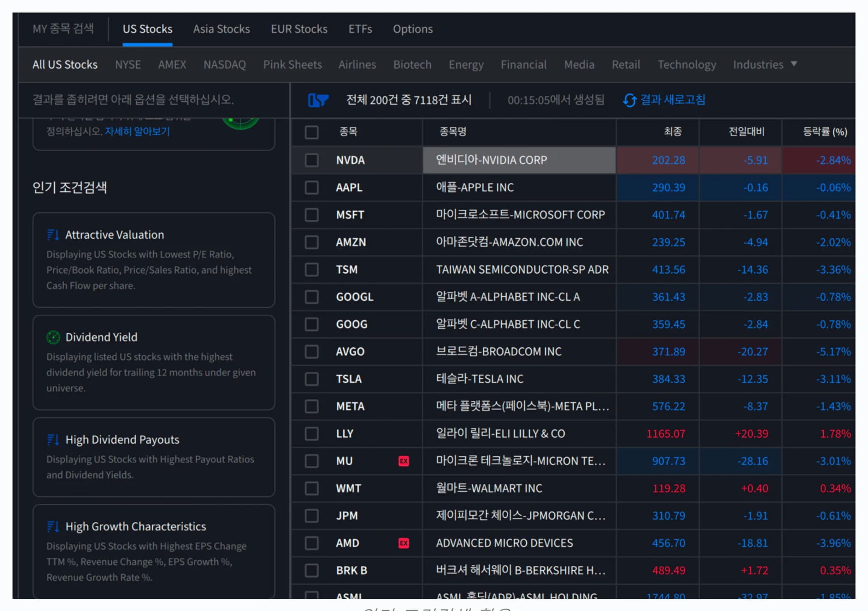This screenshot has width=868, height=611.
Task: Filter by AMEX exchange
Action: pos(172,64)
